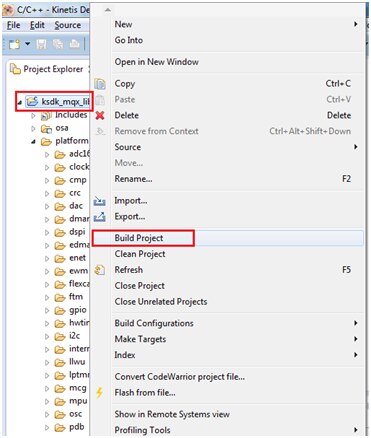Image resolution: width=371 pixels, height=438 pixels.
Task: Choose Export... from context menu
Action: pyautogui.click(x=227, y=217)
